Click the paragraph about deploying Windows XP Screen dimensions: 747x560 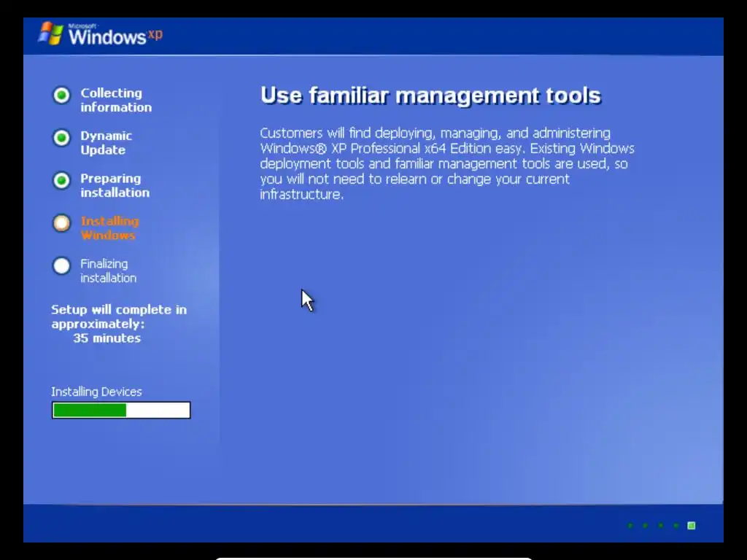coord(447,163)
